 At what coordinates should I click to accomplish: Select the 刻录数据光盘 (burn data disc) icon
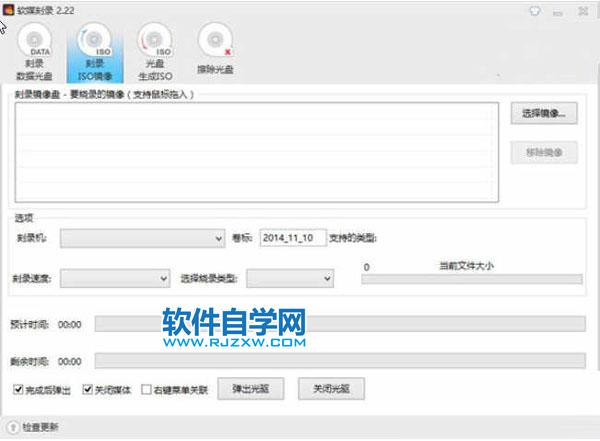(x=40, y=52)
